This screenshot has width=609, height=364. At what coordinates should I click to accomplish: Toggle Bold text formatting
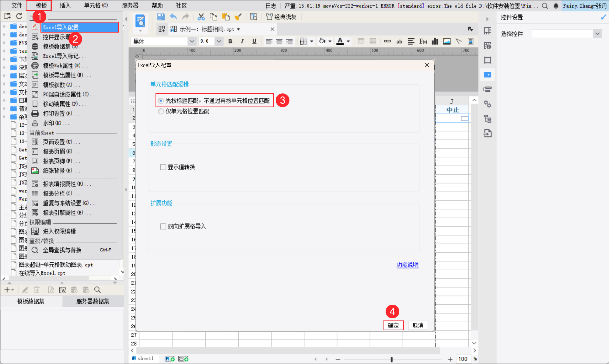(x=230, y=41)
